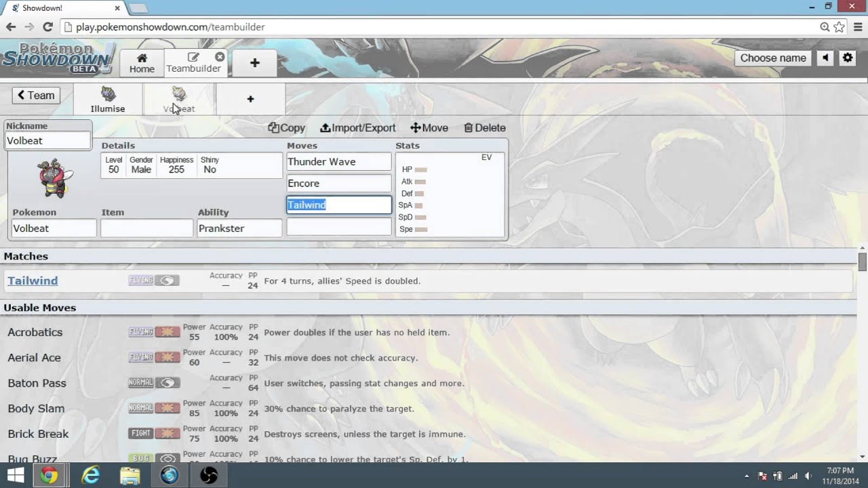Open Import/Export for this set
Viewport: 868px width, 488px height.
358,127
